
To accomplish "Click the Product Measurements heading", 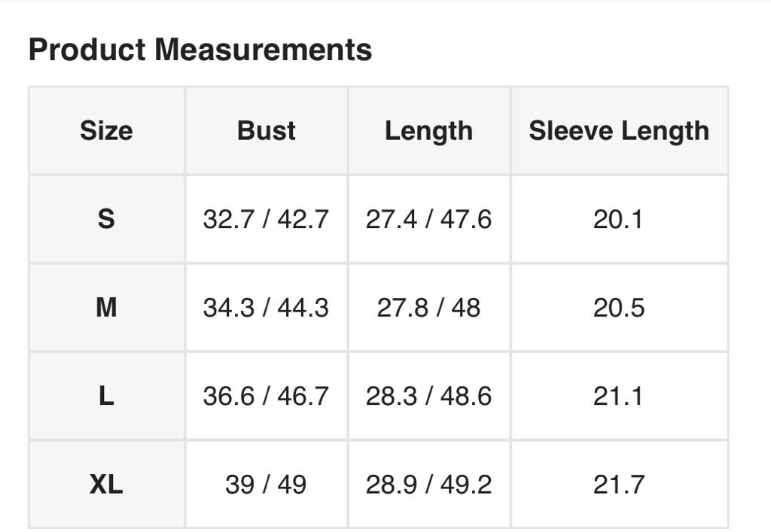I will pos(200,50).
